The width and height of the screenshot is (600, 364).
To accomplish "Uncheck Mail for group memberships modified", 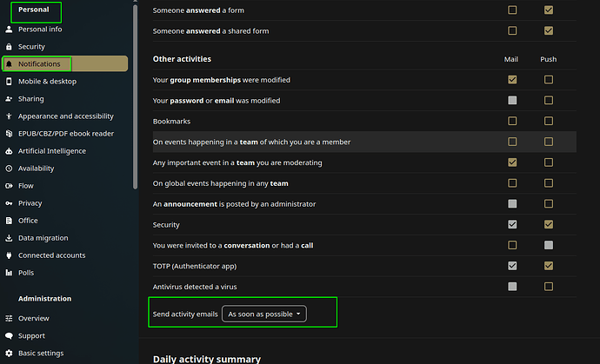I will (x=512, y=80).
